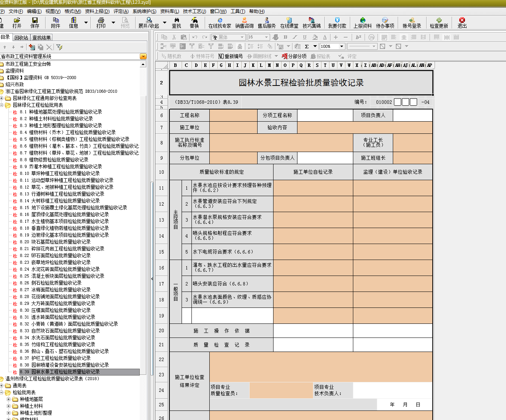Open the 查找 find tool

[x=176, y=23]
